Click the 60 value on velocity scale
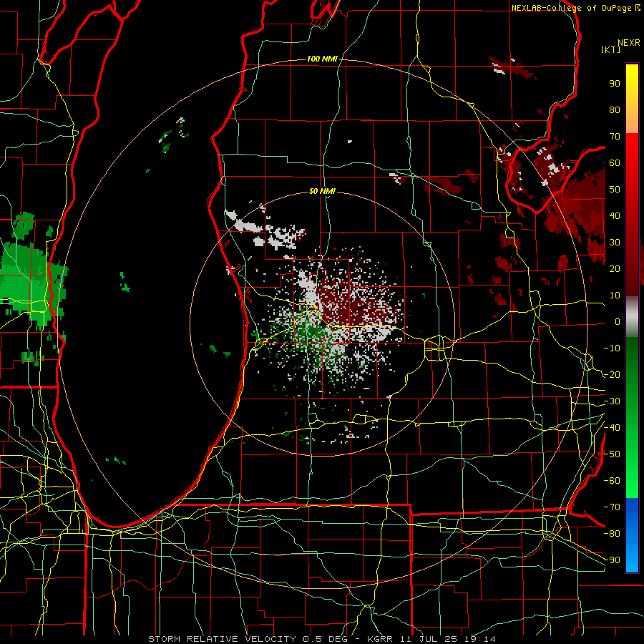644x644 pixels. click(615, 163)
